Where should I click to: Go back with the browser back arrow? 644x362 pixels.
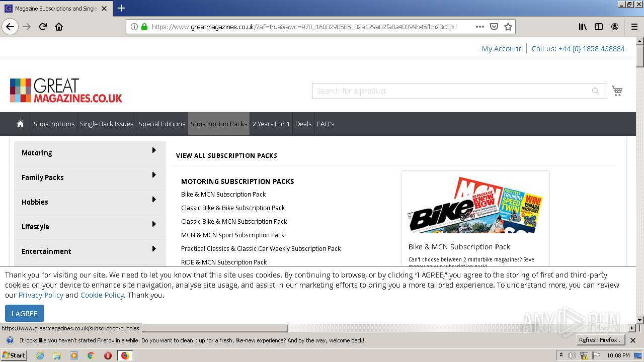(x=10, y=27)
